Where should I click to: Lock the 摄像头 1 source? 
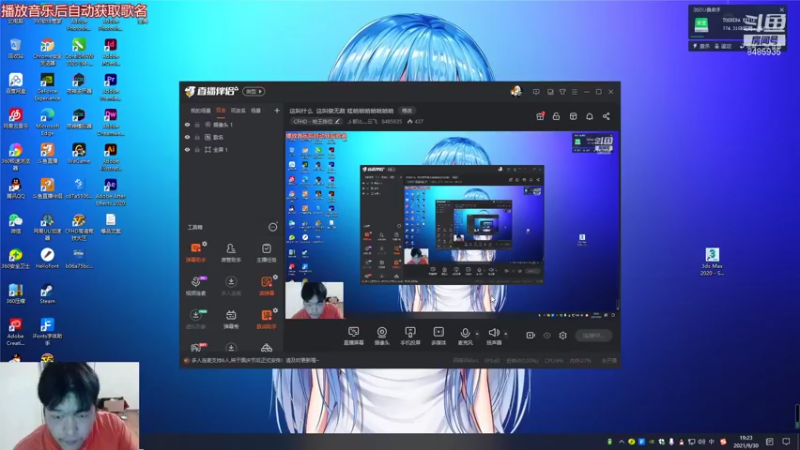coord(197,124)
